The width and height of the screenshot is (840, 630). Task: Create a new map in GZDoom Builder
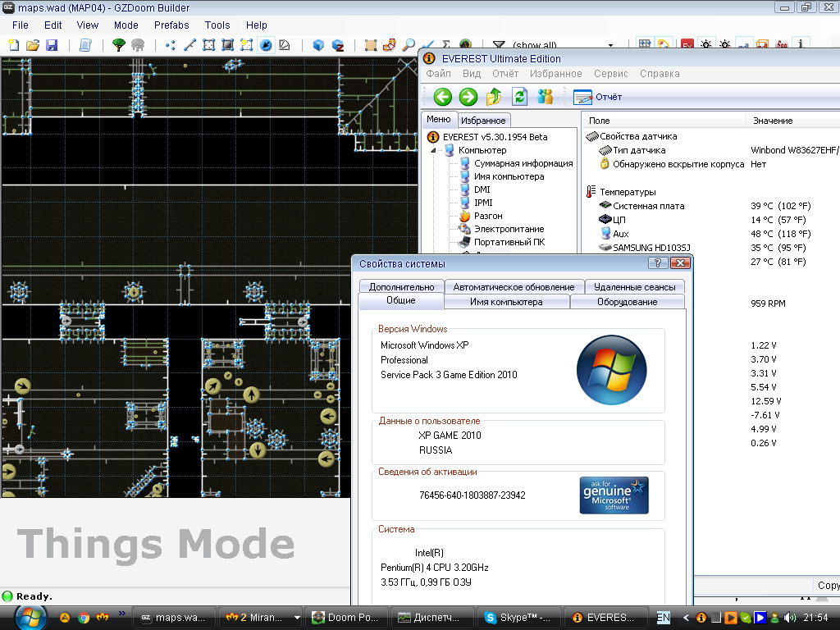13,45
